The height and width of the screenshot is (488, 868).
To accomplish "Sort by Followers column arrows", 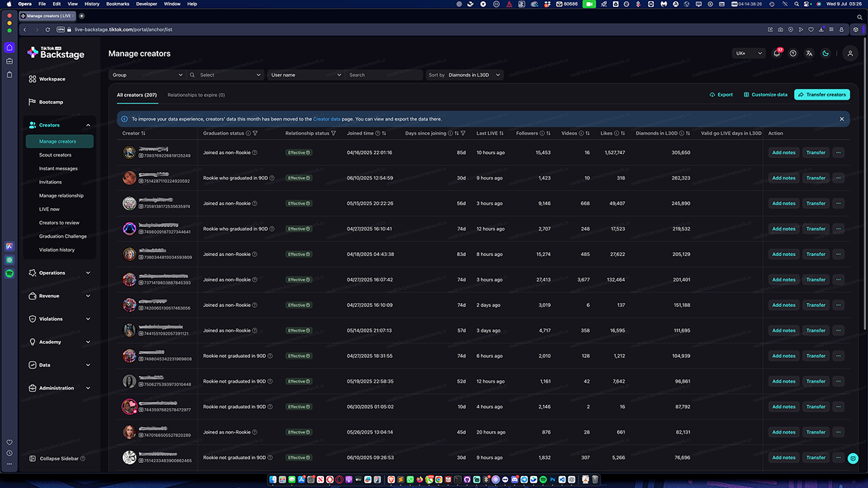I will click(x=548, y=134).
